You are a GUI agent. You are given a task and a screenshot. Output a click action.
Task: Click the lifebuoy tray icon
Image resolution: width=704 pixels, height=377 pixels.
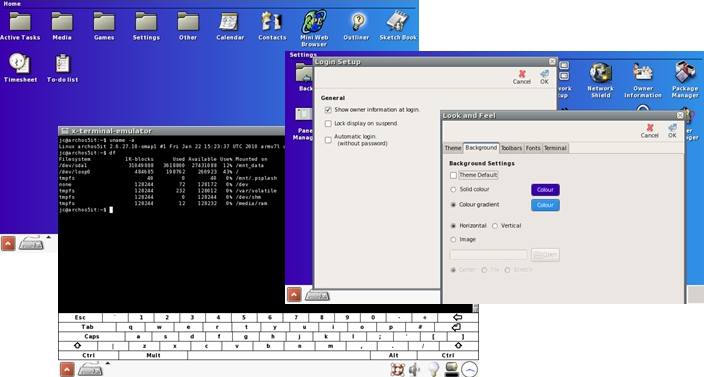[397, 369]
